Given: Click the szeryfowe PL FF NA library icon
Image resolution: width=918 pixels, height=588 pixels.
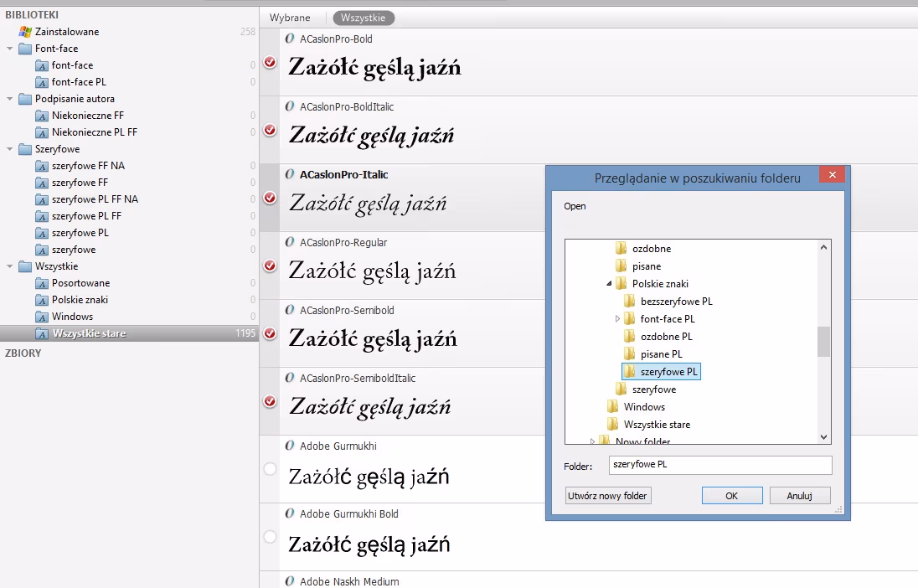Looking at the screenshot, I should [x=42, y=199].
